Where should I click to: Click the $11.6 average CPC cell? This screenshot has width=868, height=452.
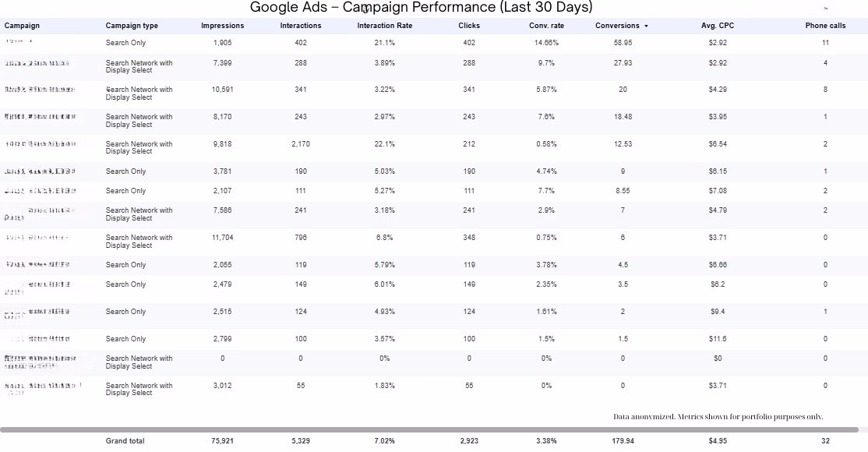pos(718,339)
